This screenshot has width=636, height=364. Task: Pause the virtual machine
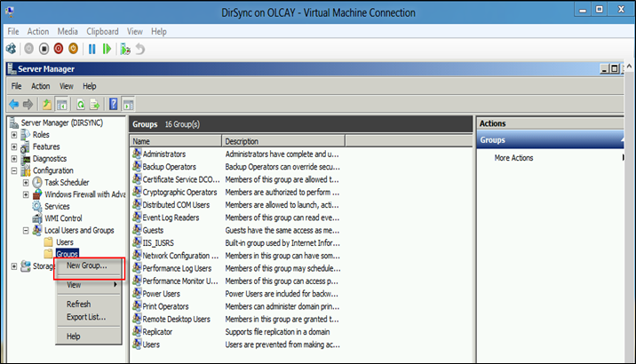(92, 49)
